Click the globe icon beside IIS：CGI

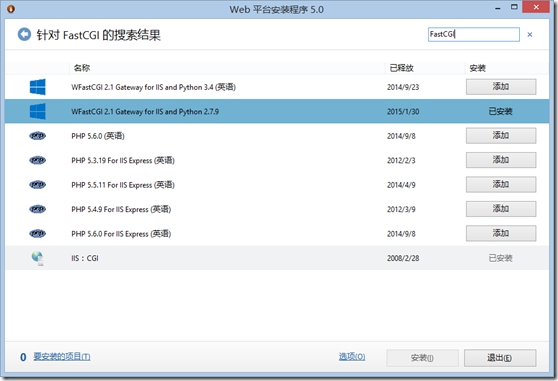pyautogui.click(x=37, y=258)
